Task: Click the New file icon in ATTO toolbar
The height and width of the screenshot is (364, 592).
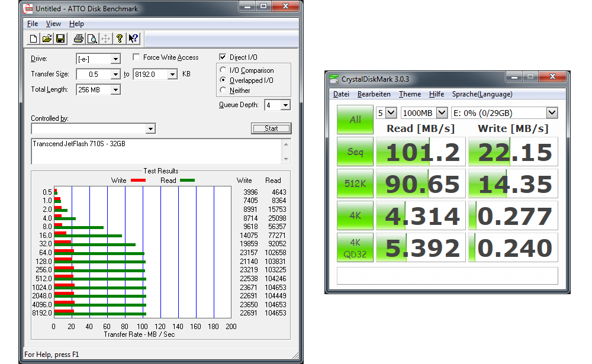Action: pos(33,38)
